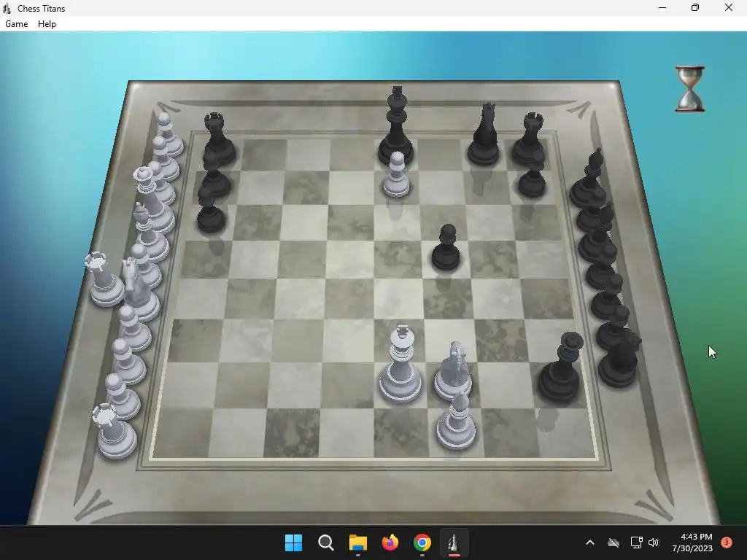Minimize the Chess Titans window
This screenshot has width=747, height=560.
point(662,7)
